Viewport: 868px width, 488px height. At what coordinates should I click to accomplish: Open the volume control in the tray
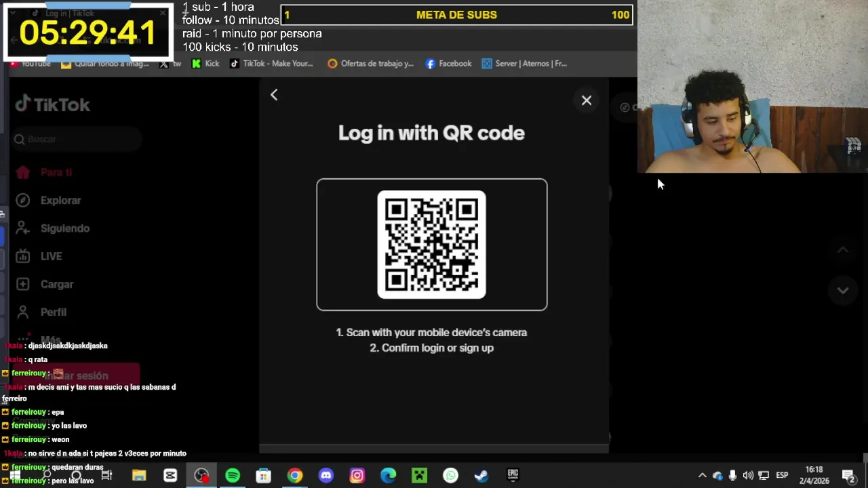(748, 476)
